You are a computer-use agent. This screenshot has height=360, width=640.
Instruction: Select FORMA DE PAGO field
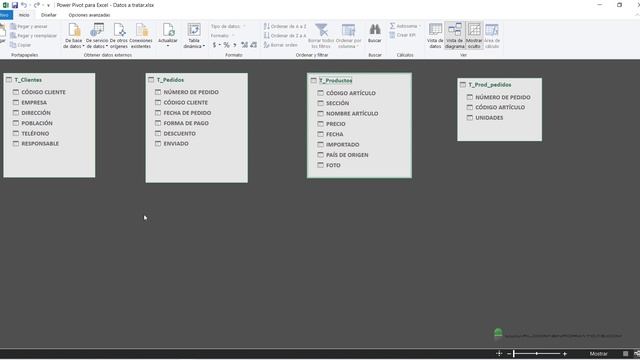point(186,123)
